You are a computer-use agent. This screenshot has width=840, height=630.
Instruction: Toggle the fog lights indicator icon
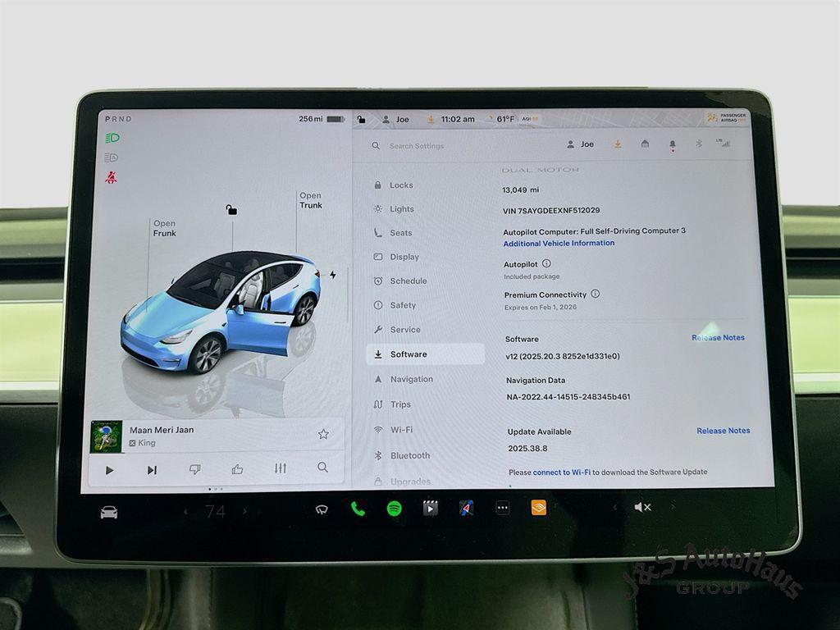click(x=112, y=157)
